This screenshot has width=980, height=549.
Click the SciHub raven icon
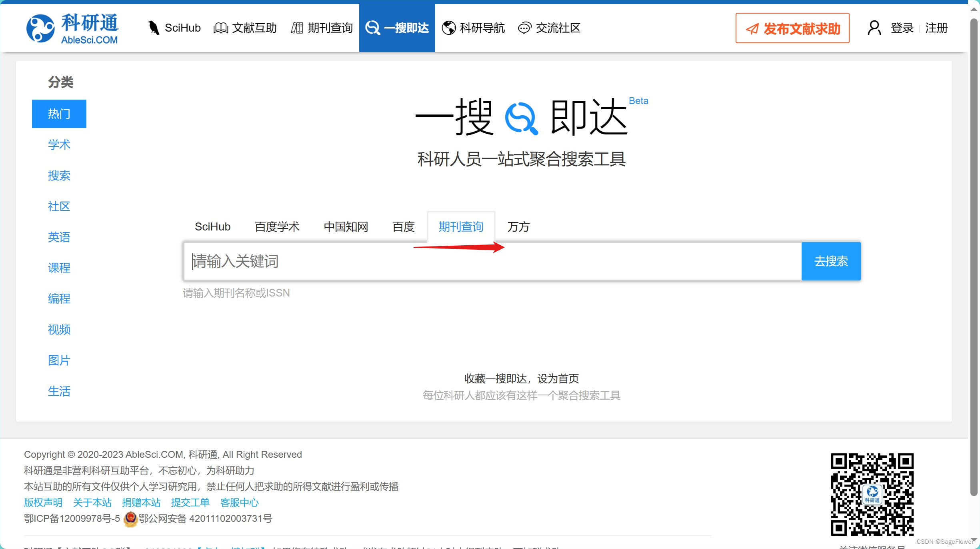point(154,28)
